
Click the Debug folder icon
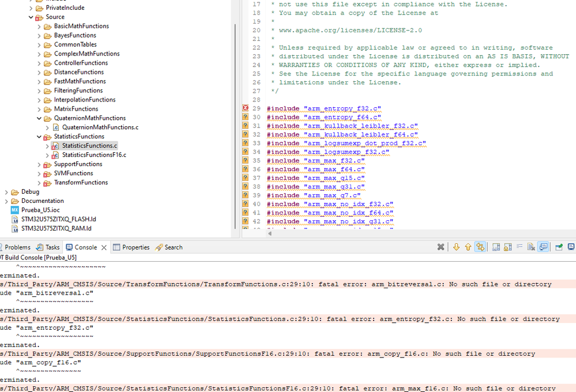[14, 192]
